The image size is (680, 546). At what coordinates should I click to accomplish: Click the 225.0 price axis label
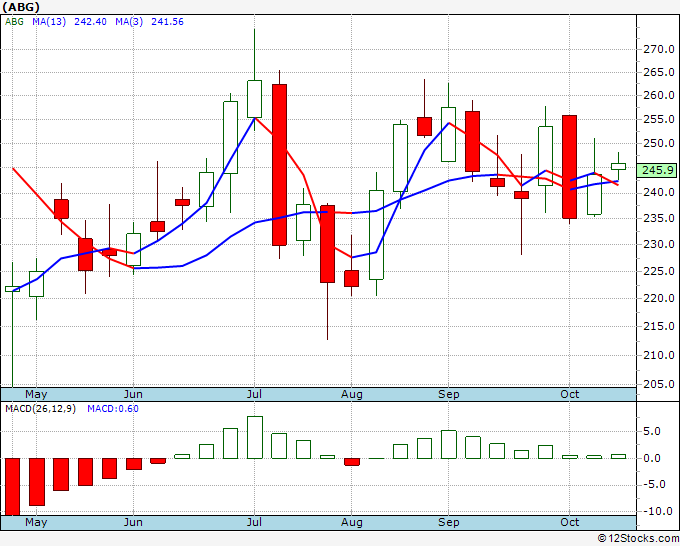tap(658, 271)
